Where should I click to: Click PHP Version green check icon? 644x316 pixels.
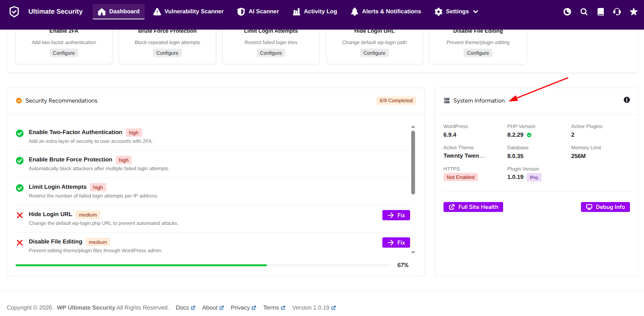pyautogui.click(x=529, y=135)
